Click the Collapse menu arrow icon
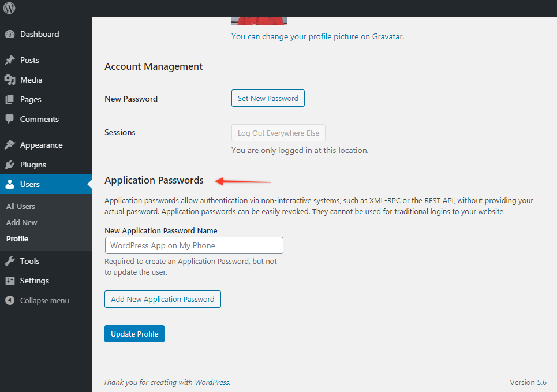This screenshot has width=557, height=392. 10,300
